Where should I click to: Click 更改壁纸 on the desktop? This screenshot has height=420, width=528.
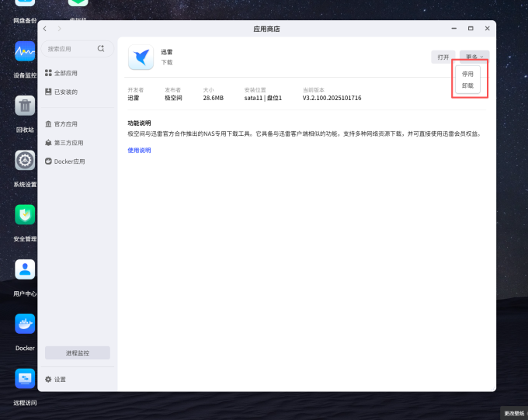coord(514,413)
